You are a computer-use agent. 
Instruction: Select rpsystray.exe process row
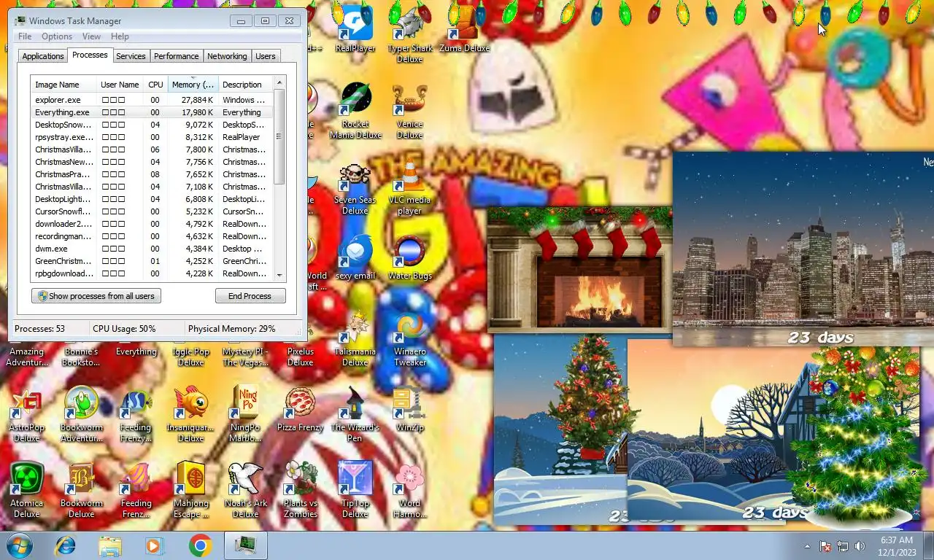(x=152, y=137)
